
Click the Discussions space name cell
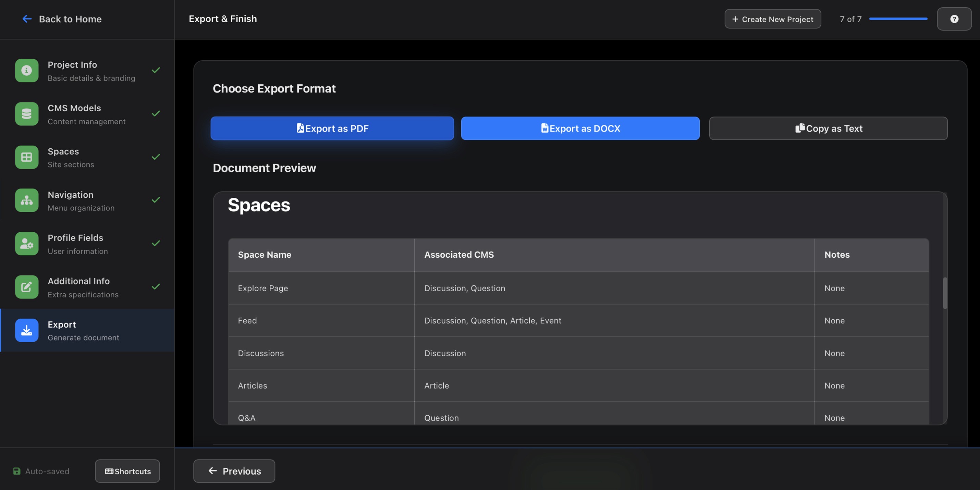(x=321, y=353)
